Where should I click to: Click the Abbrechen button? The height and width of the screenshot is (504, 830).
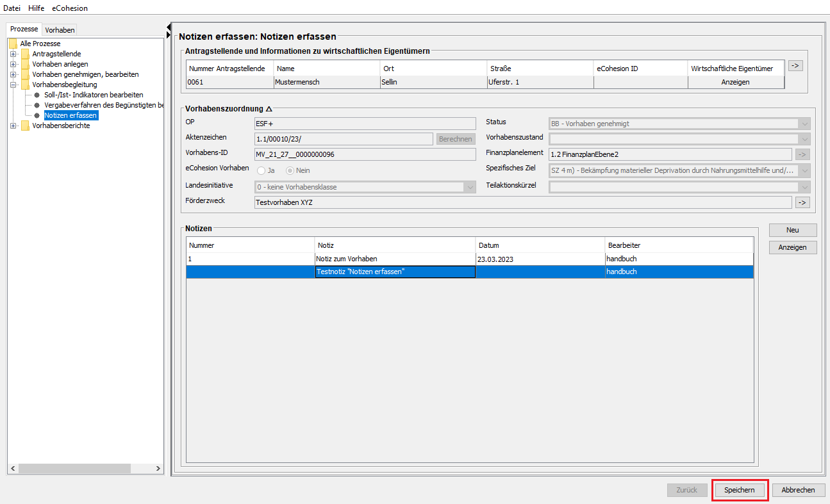pyautogui.click(x=799, y=490)
